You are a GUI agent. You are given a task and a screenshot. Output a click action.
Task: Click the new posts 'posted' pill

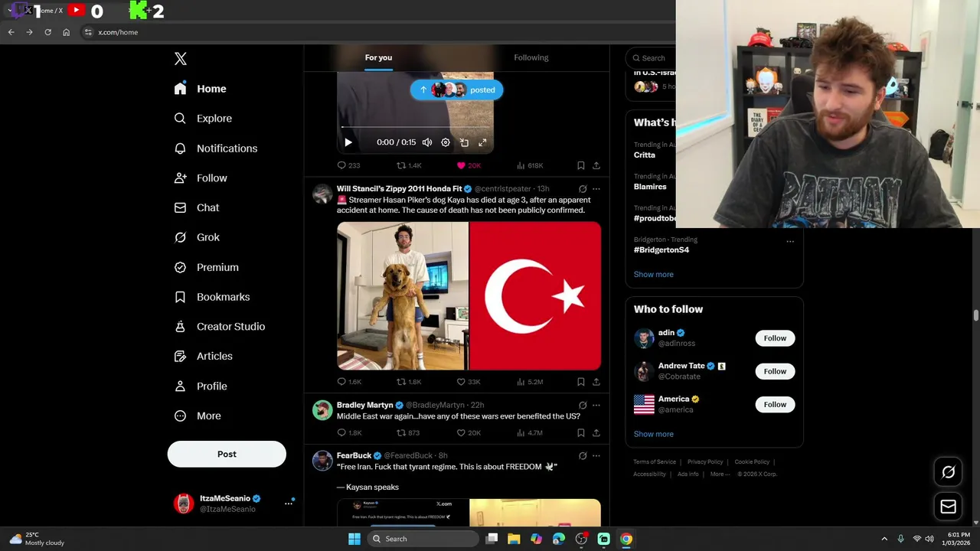tap(456, 90)
